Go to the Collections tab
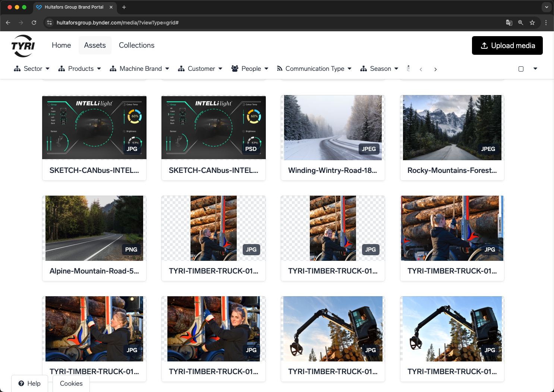The height and width of the screenshot is (392, 554). 136,45
